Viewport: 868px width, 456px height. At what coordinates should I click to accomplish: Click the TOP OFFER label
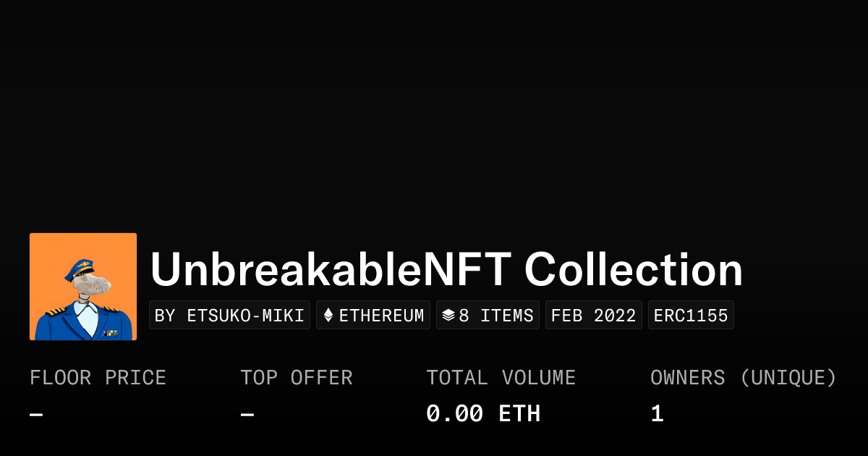point(297,378)
